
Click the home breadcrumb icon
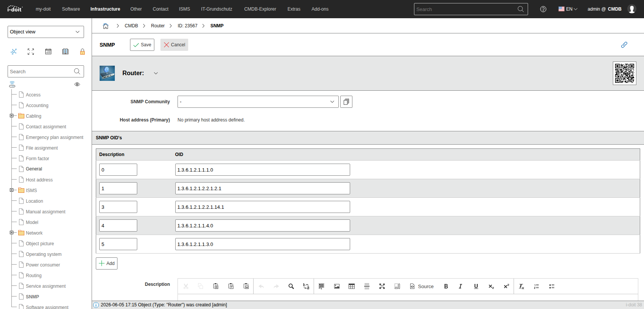pos(106,26)
